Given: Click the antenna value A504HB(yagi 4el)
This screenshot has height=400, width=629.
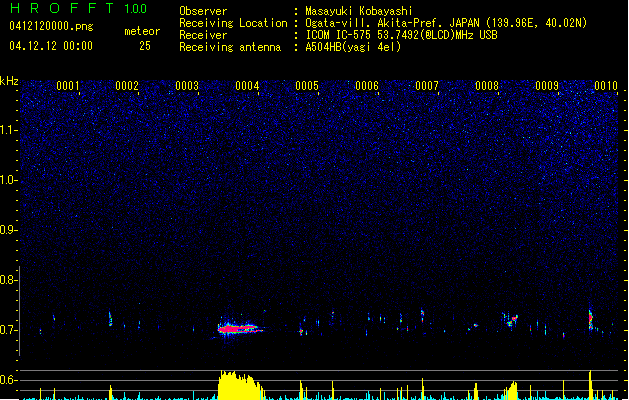Looking at the screenshot, I should coord(353,47).
